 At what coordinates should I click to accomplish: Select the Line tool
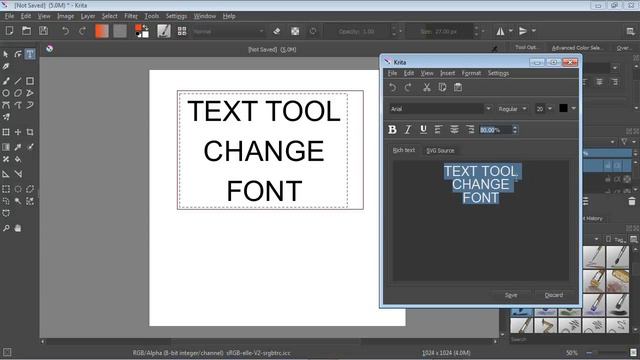[18, 81]
